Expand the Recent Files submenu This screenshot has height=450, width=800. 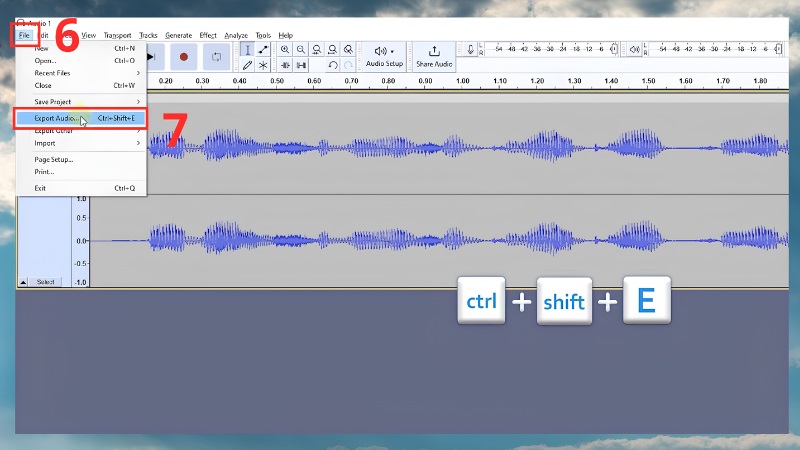tap(82, 73)
